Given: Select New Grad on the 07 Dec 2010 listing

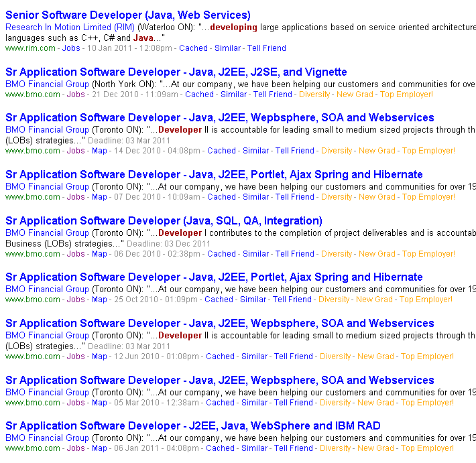Looking at the screenshot, I should click(x=377, y=197).
